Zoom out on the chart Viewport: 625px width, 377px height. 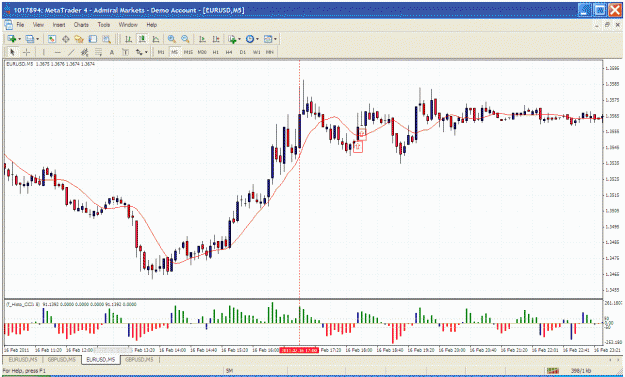(x=185, y=39)
